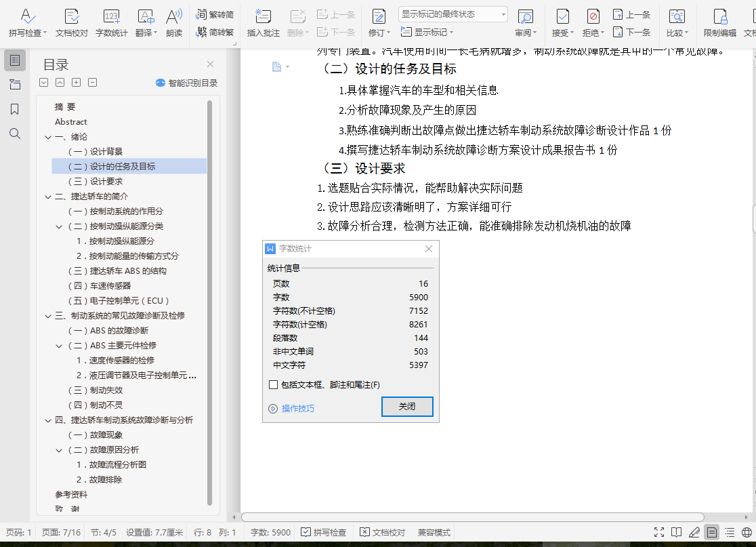Enter full screen view from status bar
The image size is (756, 547).
(x=659, y=533)
